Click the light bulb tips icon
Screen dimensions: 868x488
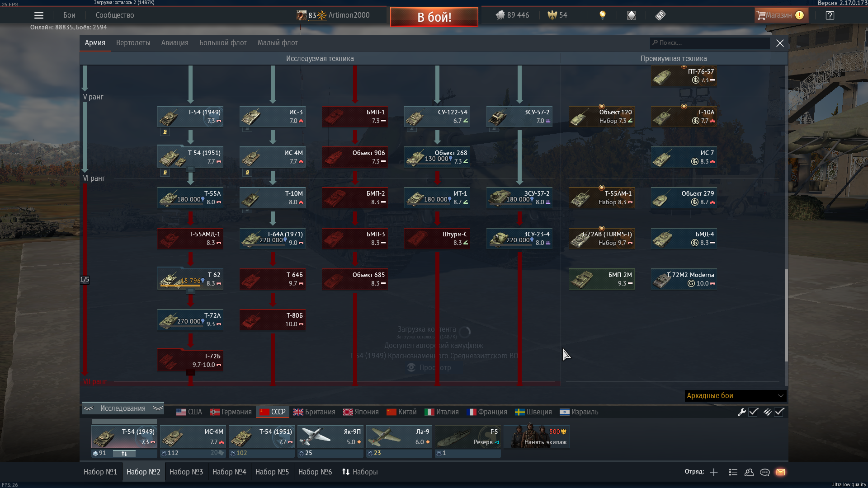[603, 15]
